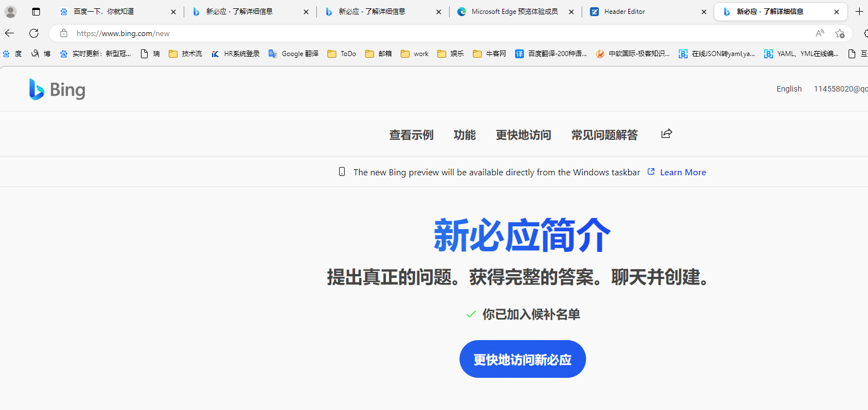Activate the Read Aloud icon
868x410 pixels.
[x=820, y=33]
